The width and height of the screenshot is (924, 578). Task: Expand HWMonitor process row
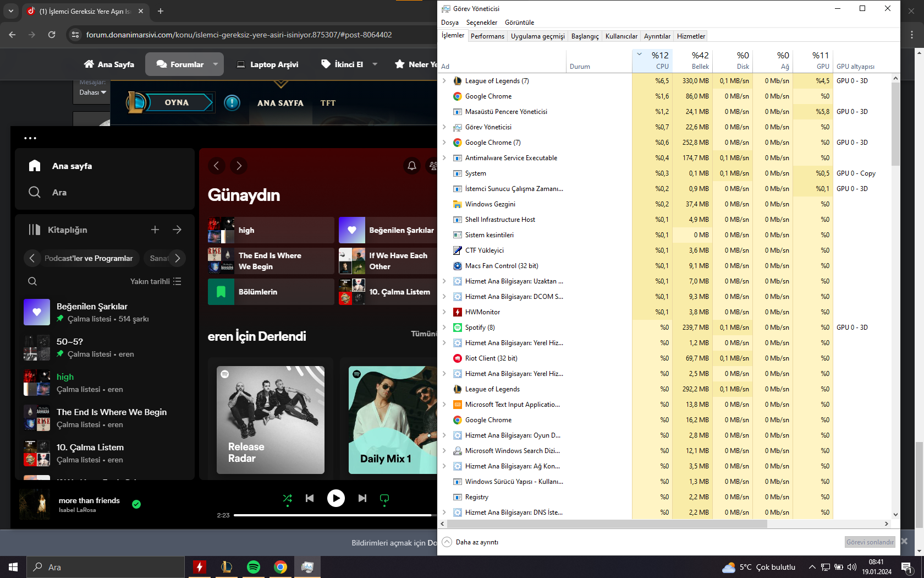click(x=444, y=312)
